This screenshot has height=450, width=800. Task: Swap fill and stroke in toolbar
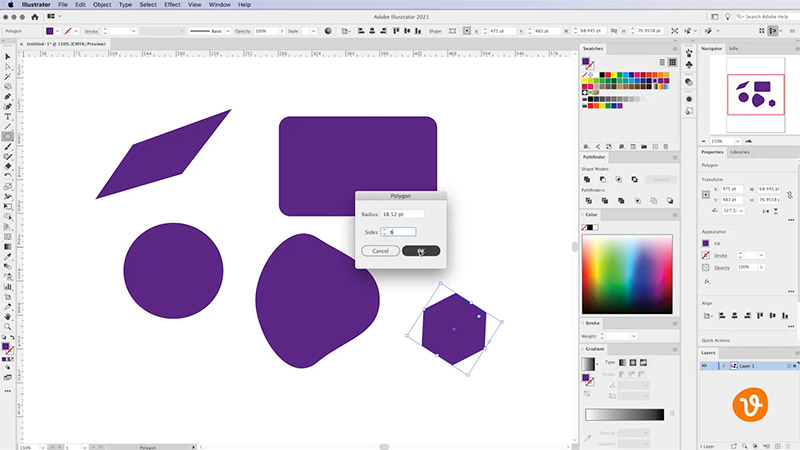tap(12, 337)
